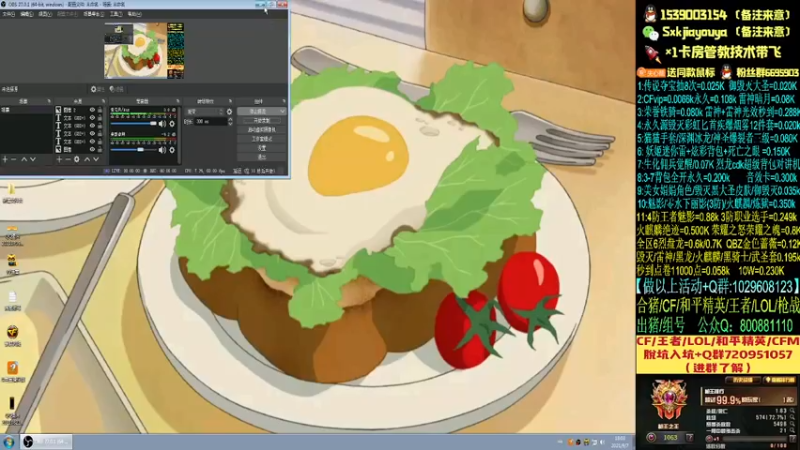Click the first mixer channel volume slider

134,123
